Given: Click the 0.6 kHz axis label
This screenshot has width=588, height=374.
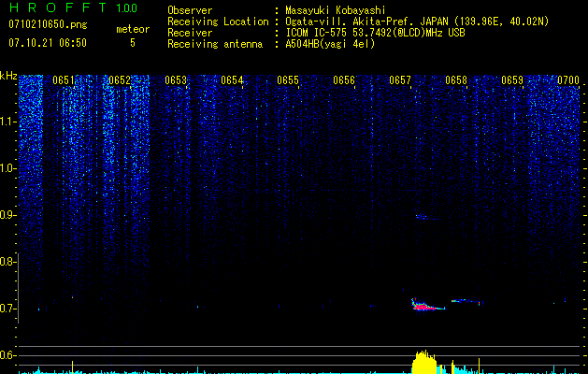Looking at the screenshot, I should [7, 355].
